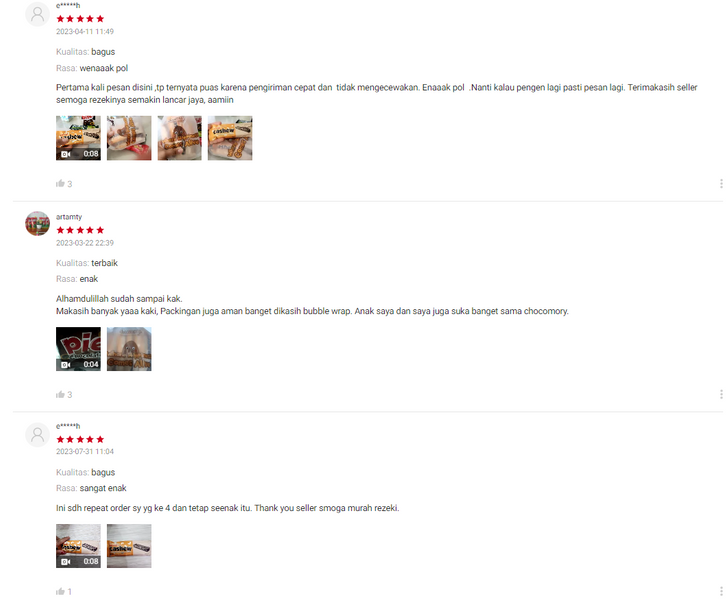Open the photo beside artamty's video
The height and width of the screenshot is (607, 726).
[x=129, y=349]
